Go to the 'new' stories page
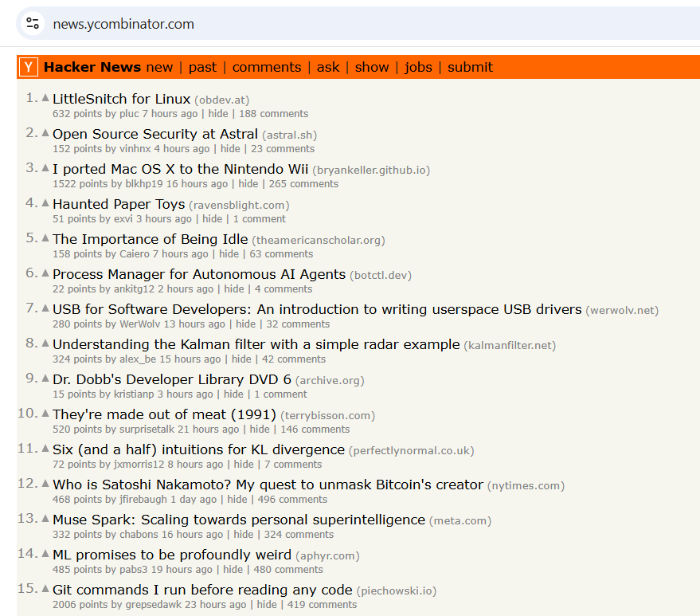The height and width of the screenshot is (616, 700). click(x=159, y=67)
